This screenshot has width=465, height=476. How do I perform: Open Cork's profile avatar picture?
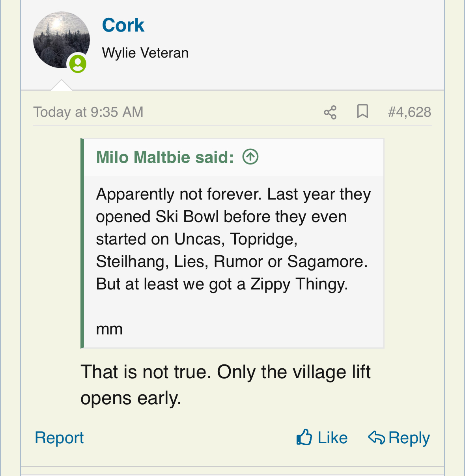point(60,39)
